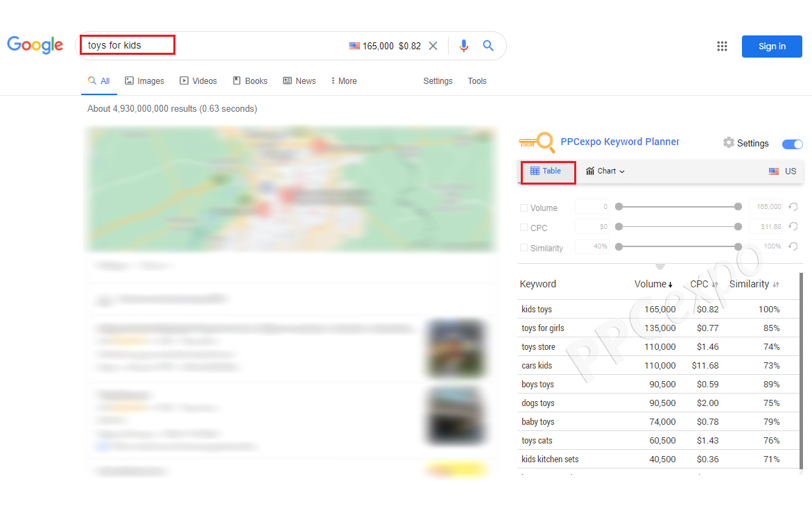Screen dimensions: 812x506
Task: Select the All results tab
Action: click(x=99, y=81)
